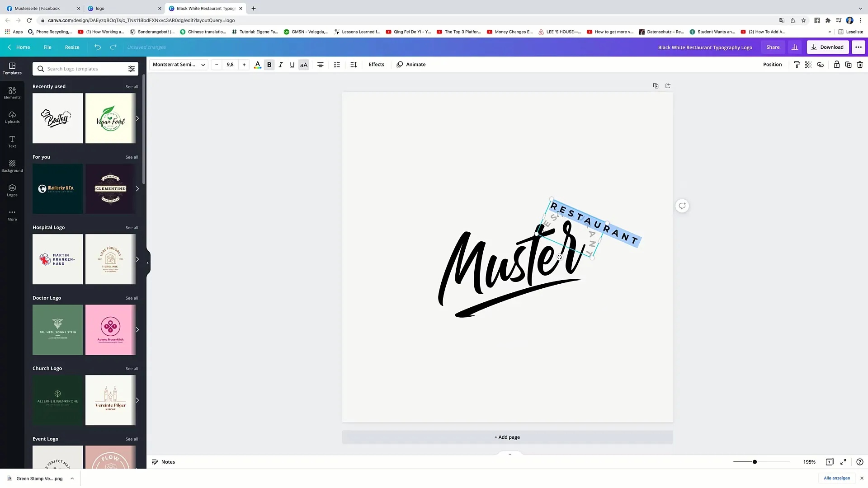Click the Duplicate page icon above canvas
Viewport: 868px width, 488px height.
[656, 85]
